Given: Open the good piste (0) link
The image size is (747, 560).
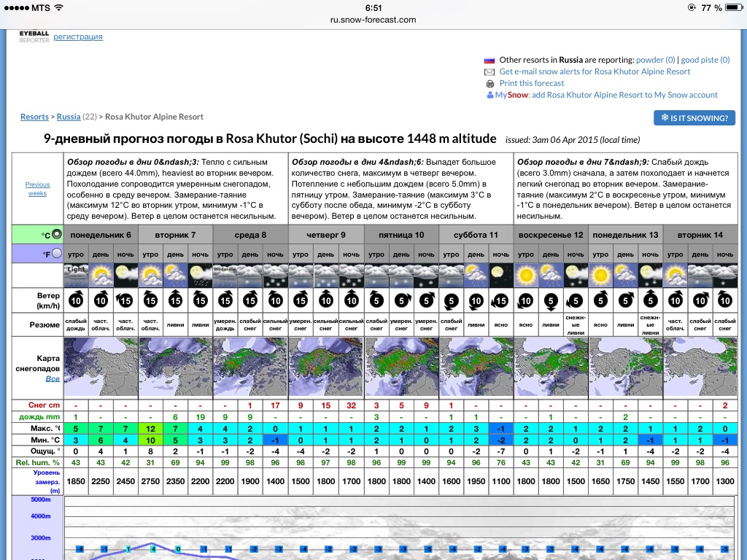Looking at the screenshot, I should 705,60.
